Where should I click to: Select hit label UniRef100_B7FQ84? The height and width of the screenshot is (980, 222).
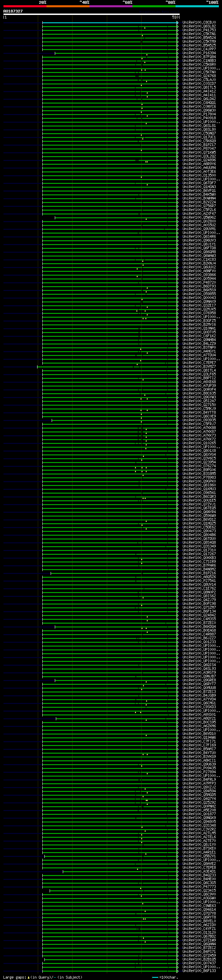(199, 57)
